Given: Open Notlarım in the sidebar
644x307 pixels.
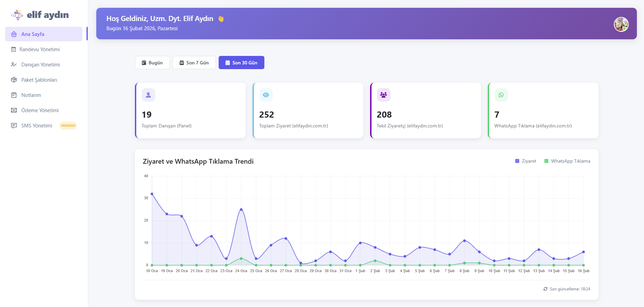Looking at the screenshot, I should [x=44, y=95].
